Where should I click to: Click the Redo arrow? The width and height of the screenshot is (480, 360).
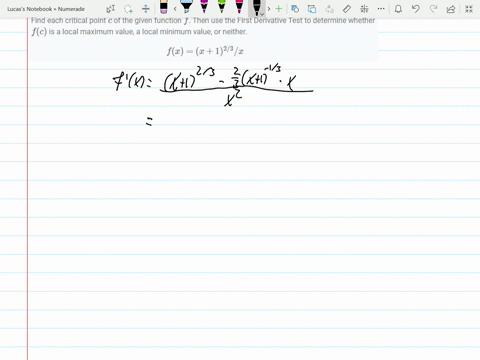[x=433, y=9]
